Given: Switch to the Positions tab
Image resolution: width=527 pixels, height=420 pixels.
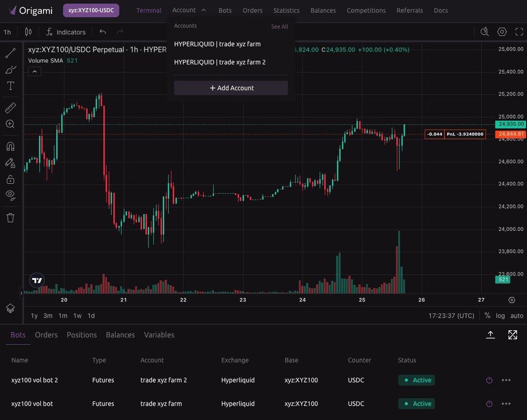Looking at the screenshot, I should tap(81, 335).
